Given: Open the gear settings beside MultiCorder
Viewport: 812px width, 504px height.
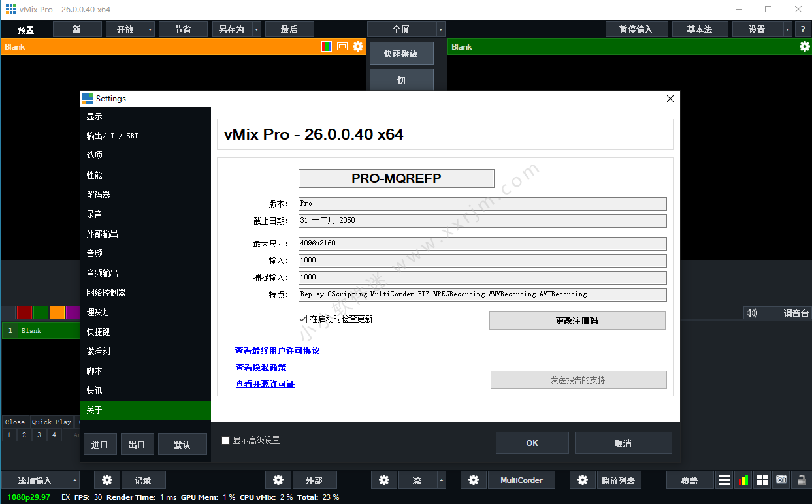Looking at the screenshot, I should pos(474,480).
